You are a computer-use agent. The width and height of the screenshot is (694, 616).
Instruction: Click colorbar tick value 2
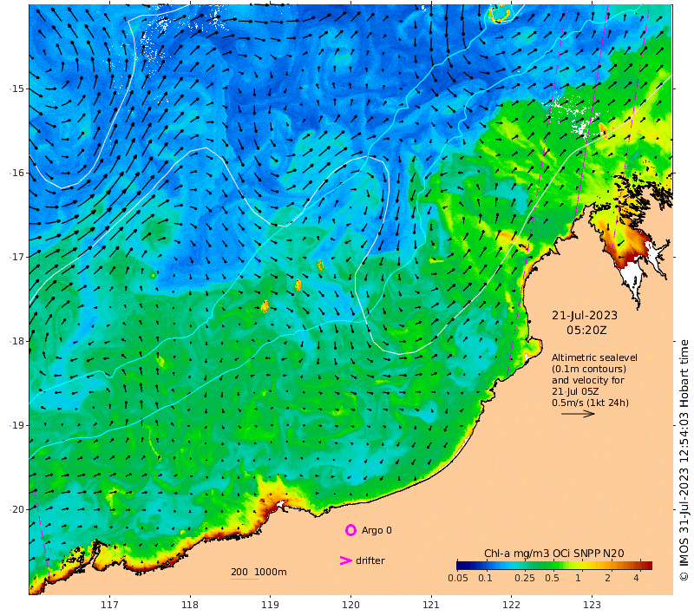click(x=608, y=578)
